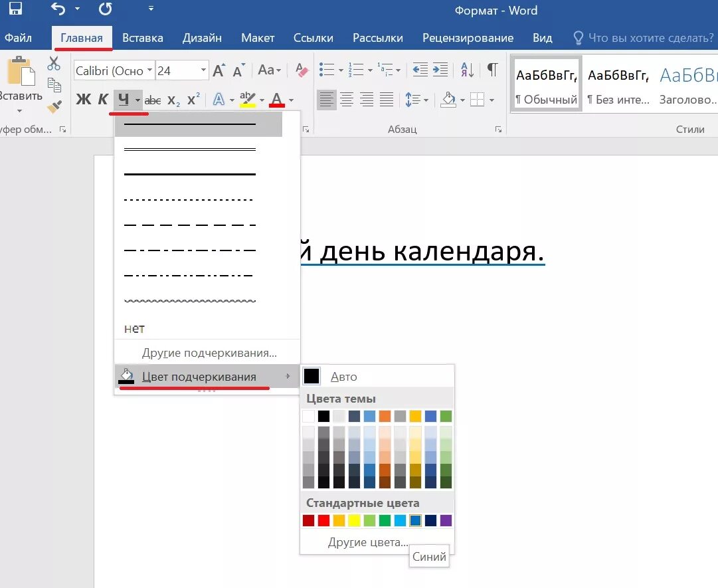Save the document with floppy icon
Image resolution: width=718 pixels, height=588 pixels.
pyautogui.click(x=15, y=8)
